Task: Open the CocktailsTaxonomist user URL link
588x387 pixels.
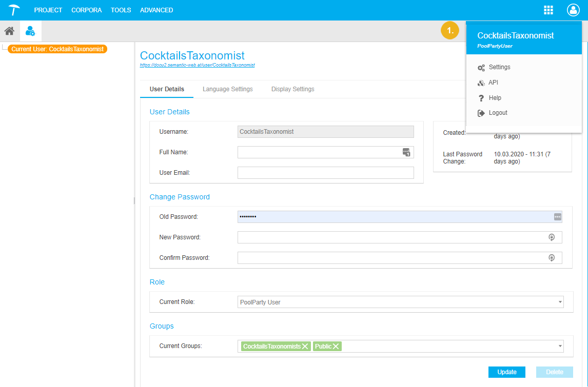Action: click(x=197, y=65)
